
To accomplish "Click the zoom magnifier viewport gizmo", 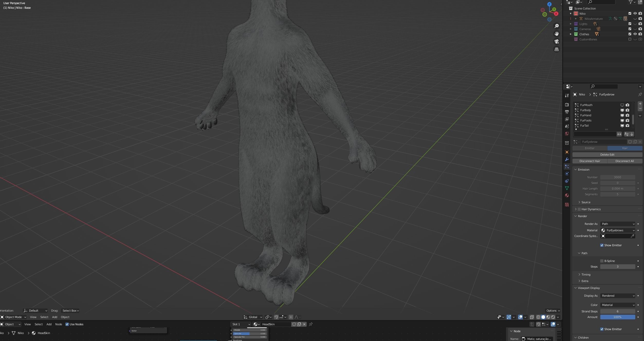I will (557, 26).
